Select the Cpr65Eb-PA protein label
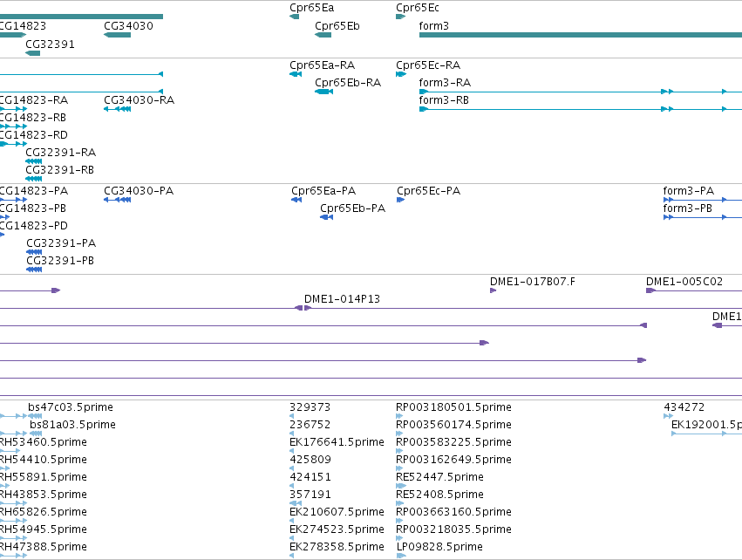742x560 pixels. (x=352, y=208)
